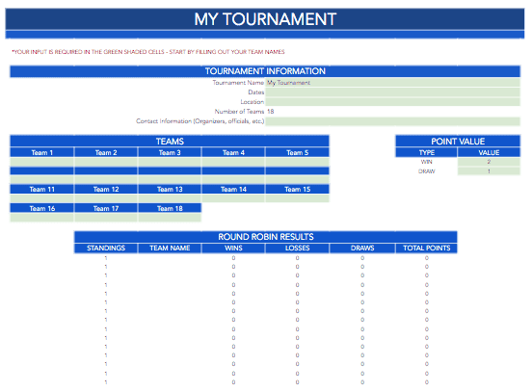532x392 pixels.
Task: Select the Team 1 header cell
Action: (x=42, y=152)
